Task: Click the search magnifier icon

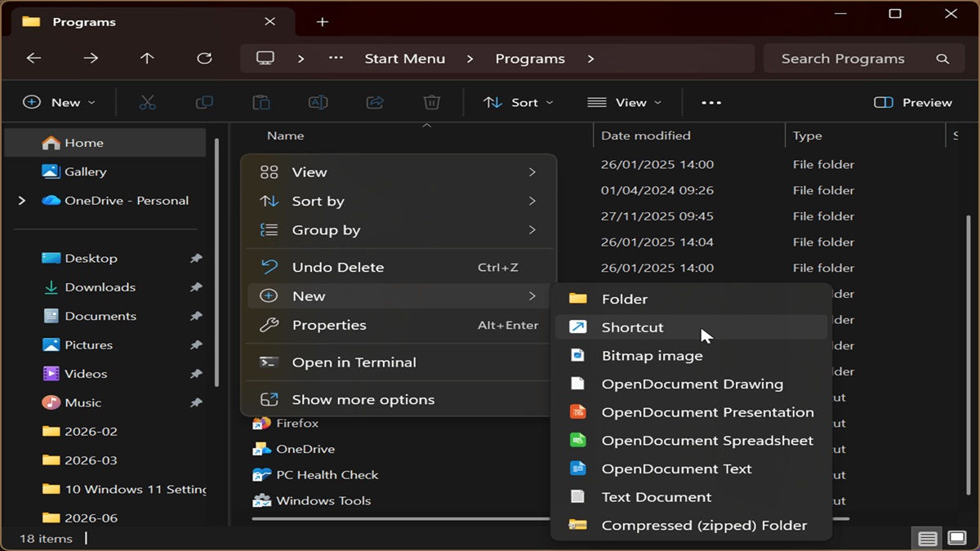Action: click(942, 59)
